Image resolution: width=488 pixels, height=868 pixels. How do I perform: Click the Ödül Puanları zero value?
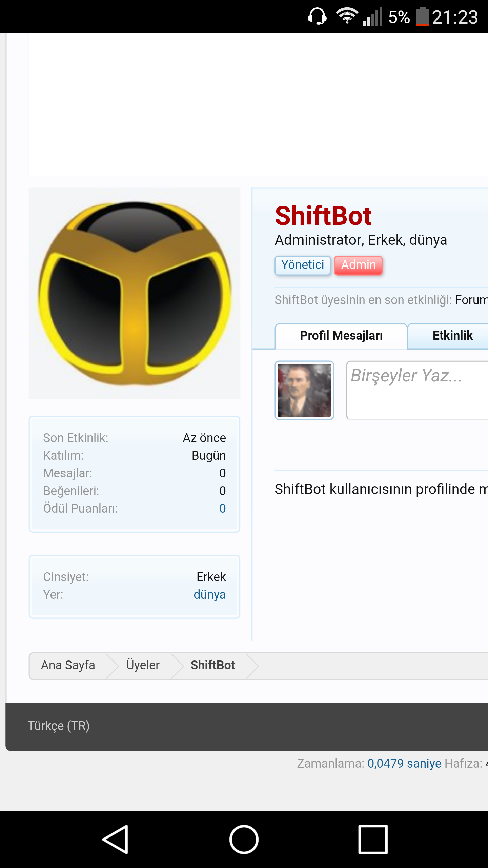(222, 508)
